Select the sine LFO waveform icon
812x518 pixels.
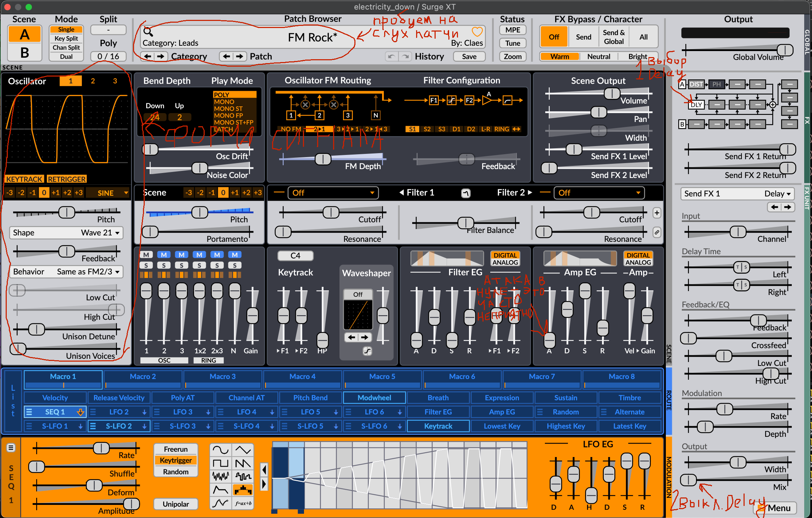click(220, 450)
